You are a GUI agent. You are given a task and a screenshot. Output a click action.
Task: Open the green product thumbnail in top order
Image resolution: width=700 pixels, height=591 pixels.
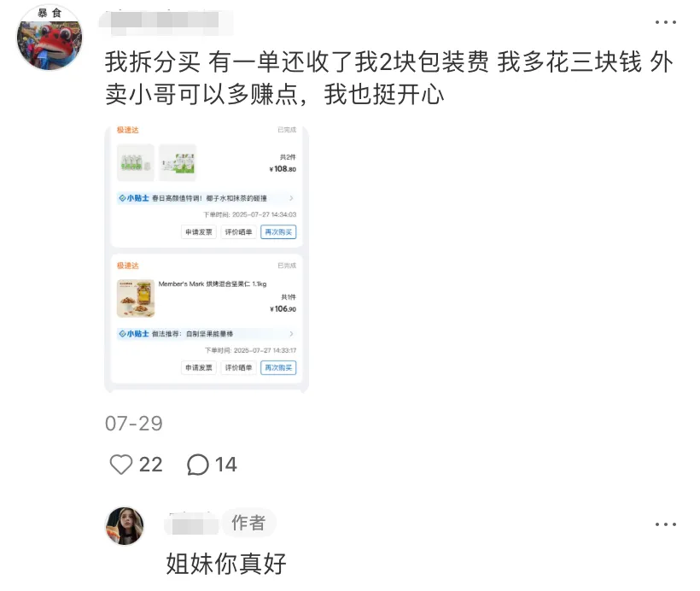click(178, 162)
